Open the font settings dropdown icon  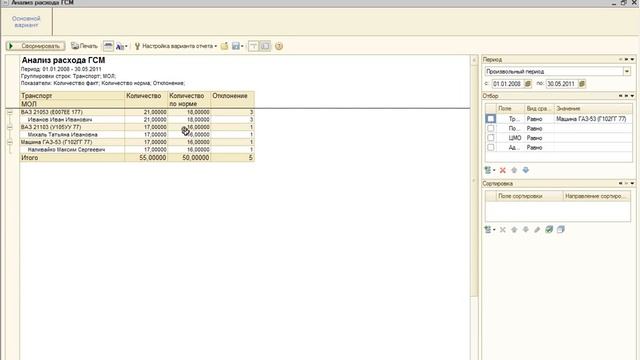coord(121,47)
